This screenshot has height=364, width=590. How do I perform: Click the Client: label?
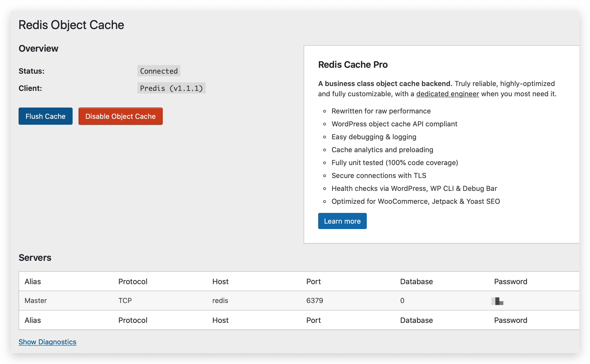click(x=30, y=88)
